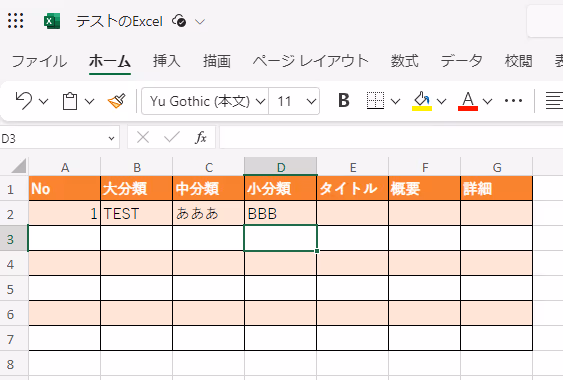Open the 挿入 tab
Image resolution: width=563 pixels, height=380 pixels.
(x=166, y=61)
